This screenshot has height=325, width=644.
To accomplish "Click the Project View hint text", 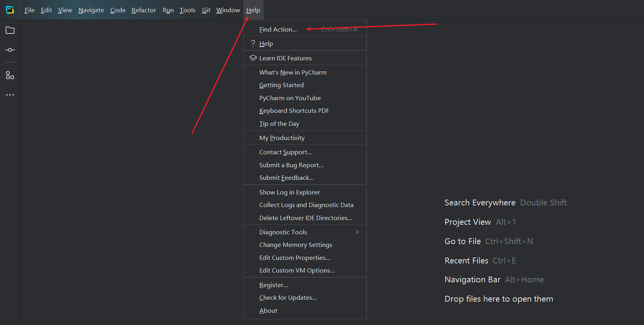I will coord(468,222).
